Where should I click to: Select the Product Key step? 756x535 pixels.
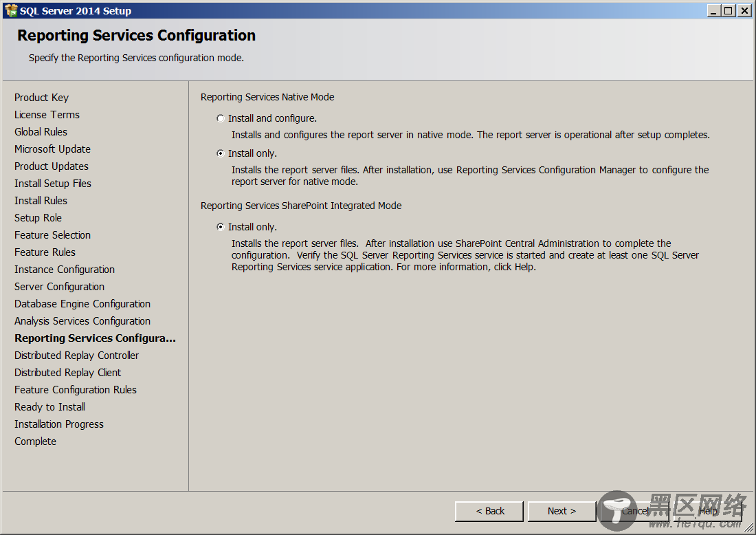pos(41,98)
